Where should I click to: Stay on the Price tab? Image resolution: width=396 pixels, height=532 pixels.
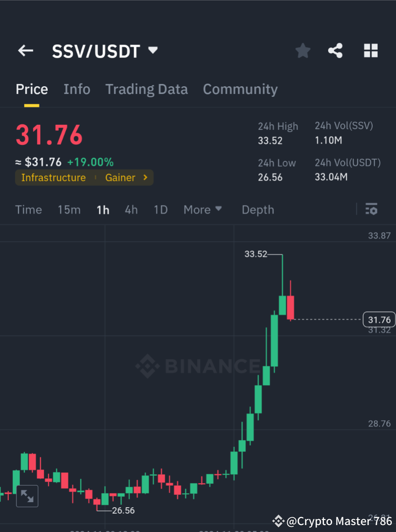point(32,89)
